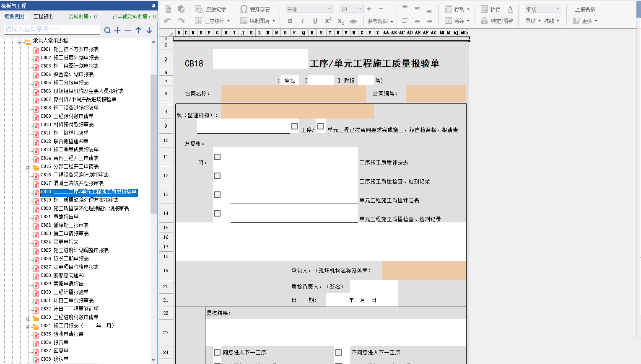Center text horizontally

click(417, 21)
